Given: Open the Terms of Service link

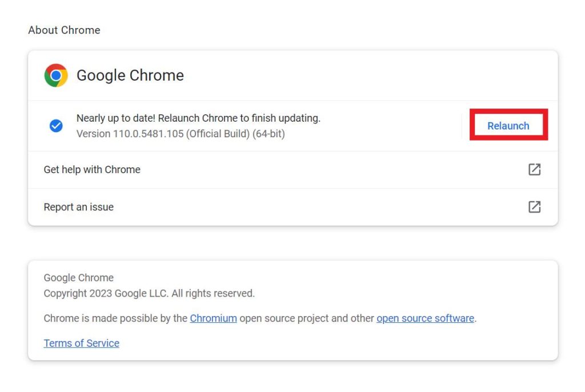Looking at the screenshot, I should pyautogui.click(x=82, y=343).
